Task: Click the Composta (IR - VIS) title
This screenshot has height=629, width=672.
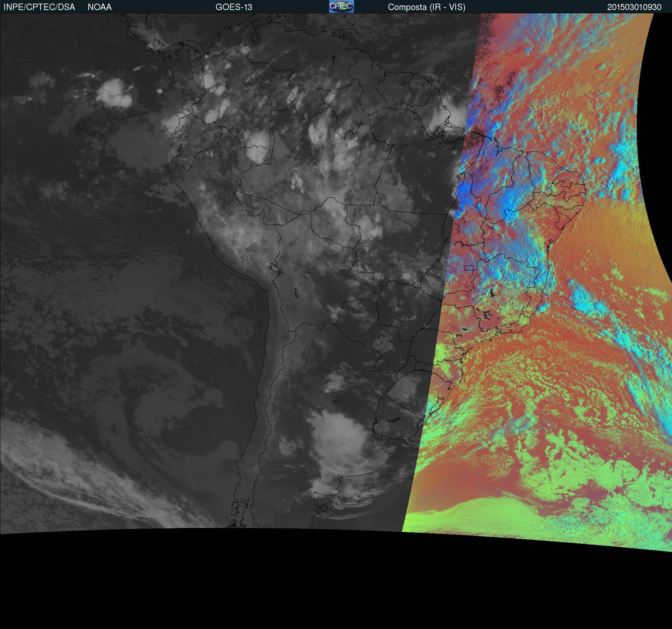Action: tap(426, 7)
